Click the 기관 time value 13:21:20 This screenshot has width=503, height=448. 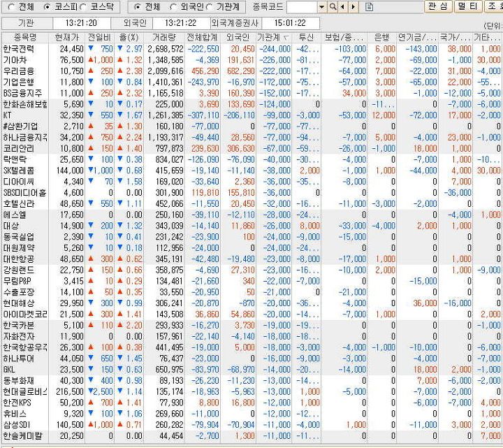pyautogui.click(x=81, y=23)
